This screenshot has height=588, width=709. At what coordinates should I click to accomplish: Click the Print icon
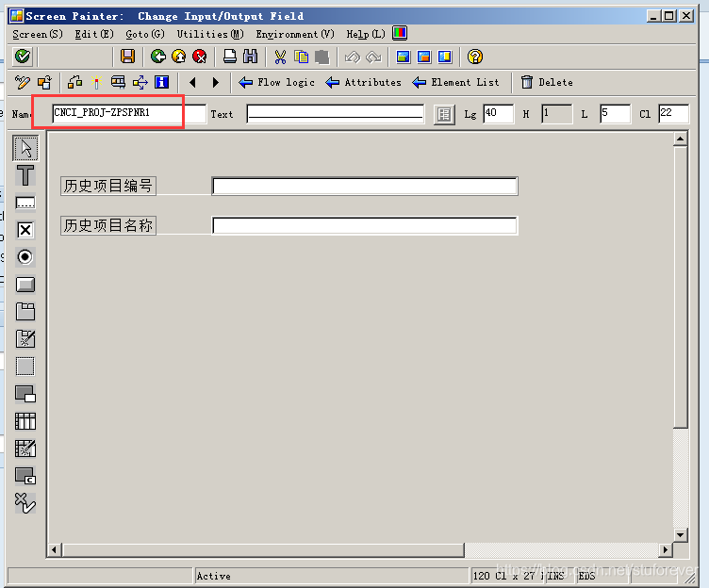[x=230, y=57]
